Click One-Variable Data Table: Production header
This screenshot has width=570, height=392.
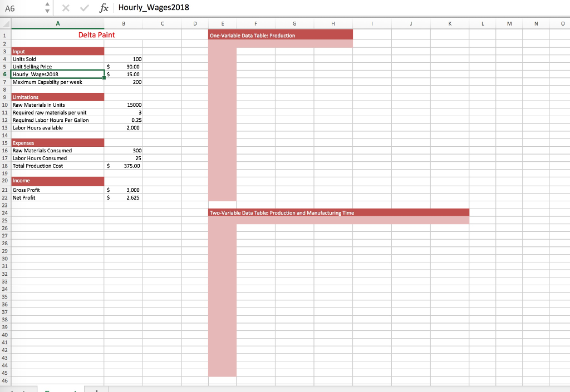tap(281, 35)
